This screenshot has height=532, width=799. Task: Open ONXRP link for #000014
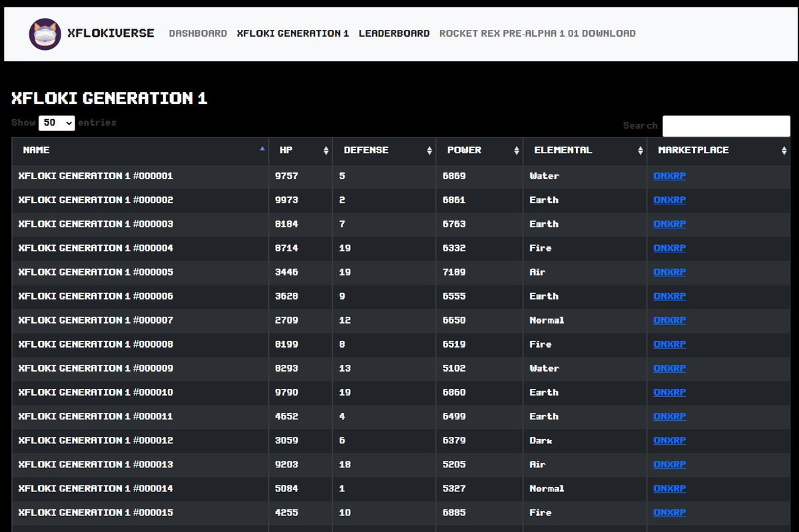669,488
